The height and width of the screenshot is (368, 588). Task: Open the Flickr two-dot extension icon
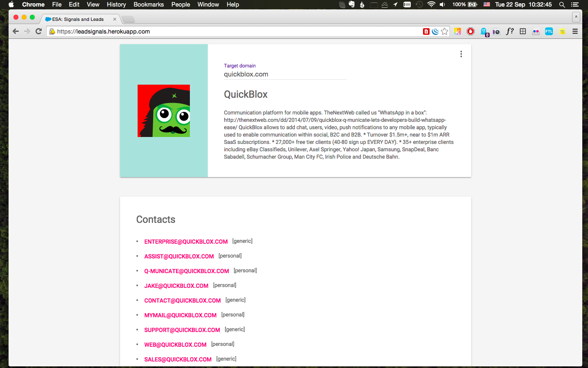536,31
